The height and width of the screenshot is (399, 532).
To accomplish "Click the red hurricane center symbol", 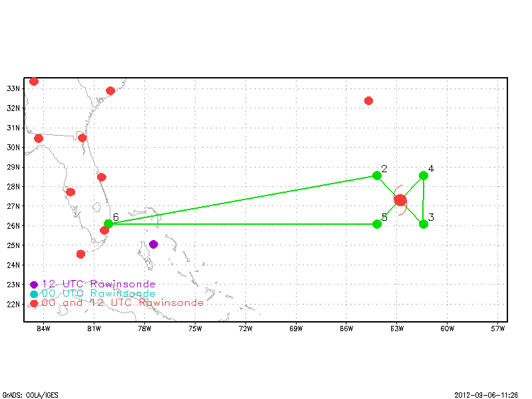I will click(x=400, y=200).
